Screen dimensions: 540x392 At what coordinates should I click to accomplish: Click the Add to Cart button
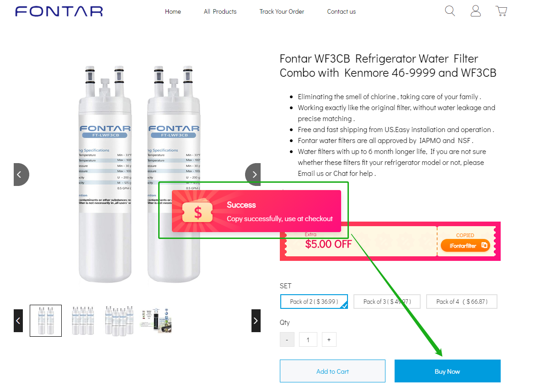pos(332,371)
